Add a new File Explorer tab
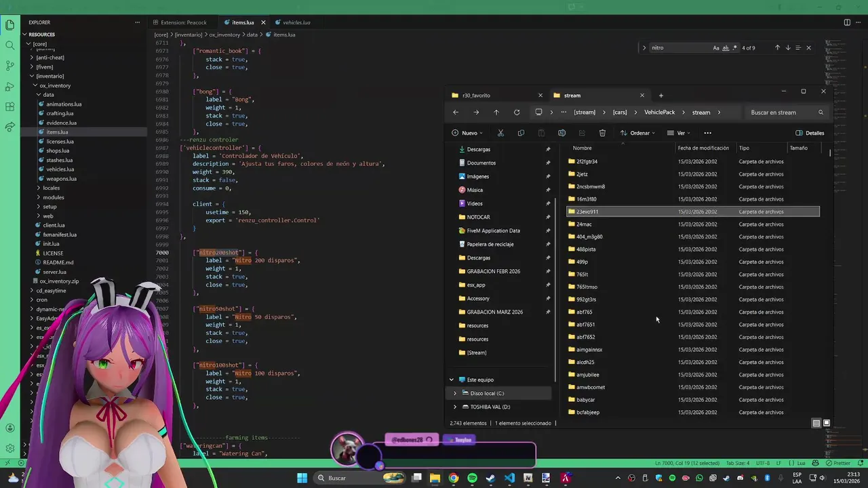Screen dimensions: 868x488 pos(660,96)
